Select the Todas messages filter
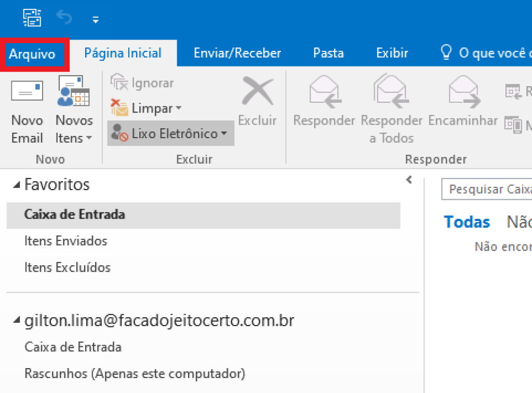532x393 pixels. (x=467, y=222)
